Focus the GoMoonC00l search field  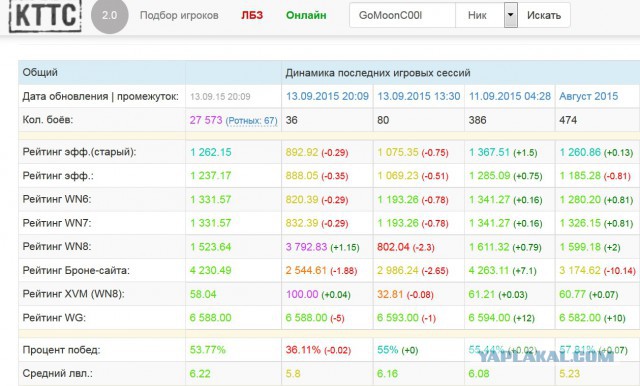click(x=402, y=16)
